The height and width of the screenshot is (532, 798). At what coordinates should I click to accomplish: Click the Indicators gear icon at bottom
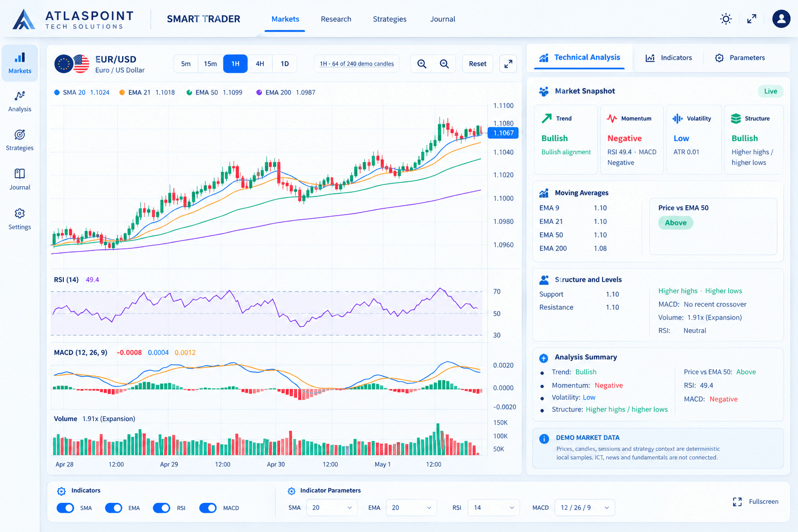pyautogui.click(x=61, y=491)
